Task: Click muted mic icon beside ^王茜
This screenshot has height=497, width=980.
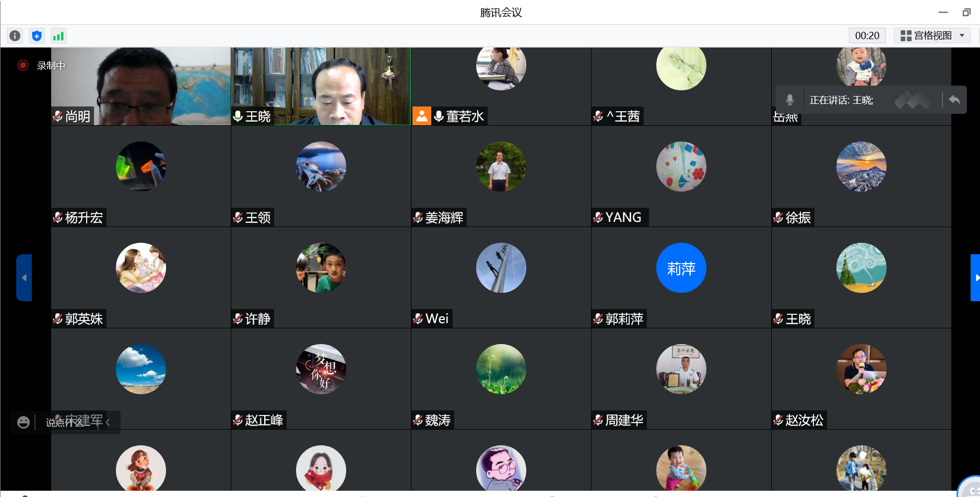Action: click(x=598, y=116)
